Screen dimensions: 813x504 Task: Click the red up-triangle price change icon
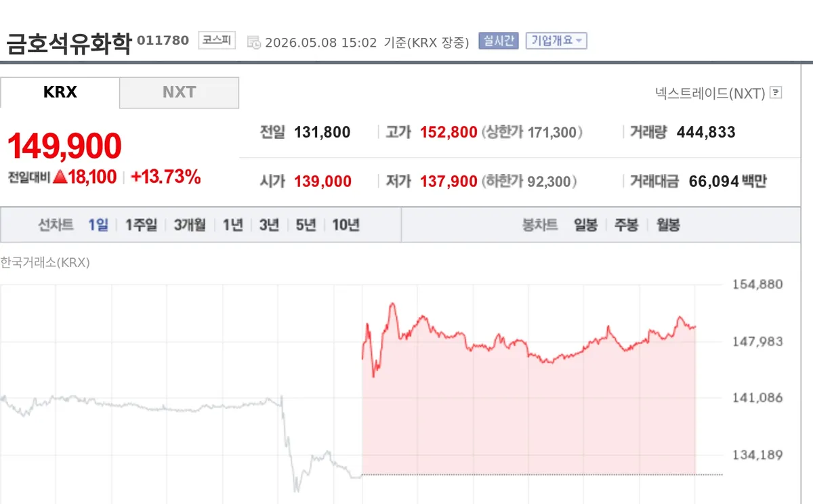coord(60,177)
